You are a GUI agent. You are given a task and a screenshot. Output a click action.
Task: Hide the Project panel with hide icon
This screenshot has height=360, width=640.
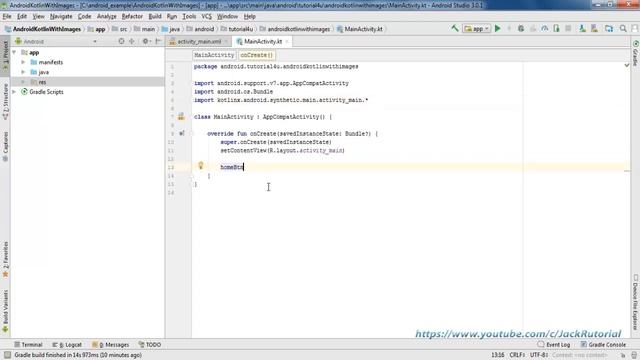coord(158,41)
